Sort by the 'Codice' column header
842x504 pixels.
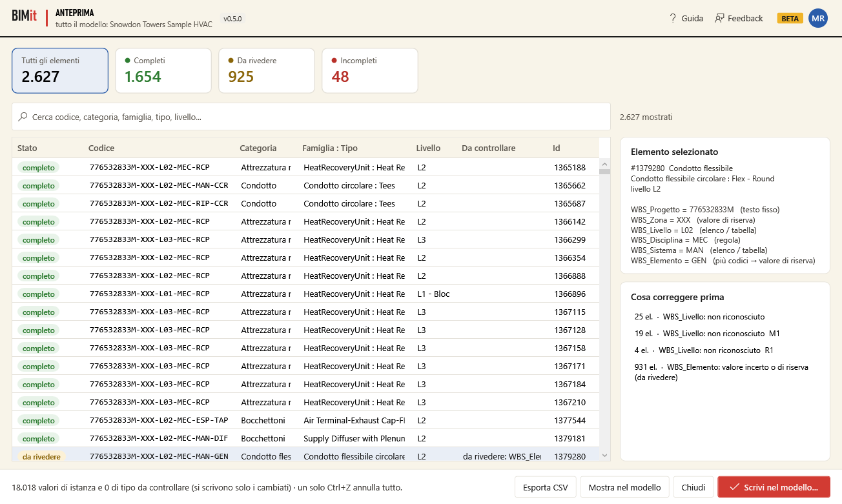(x=101, y=148)
